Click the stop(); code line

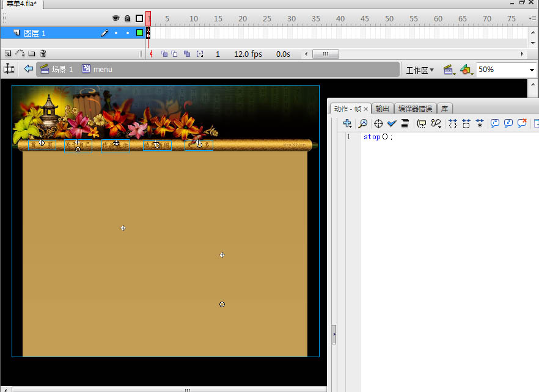pos(378,137)
